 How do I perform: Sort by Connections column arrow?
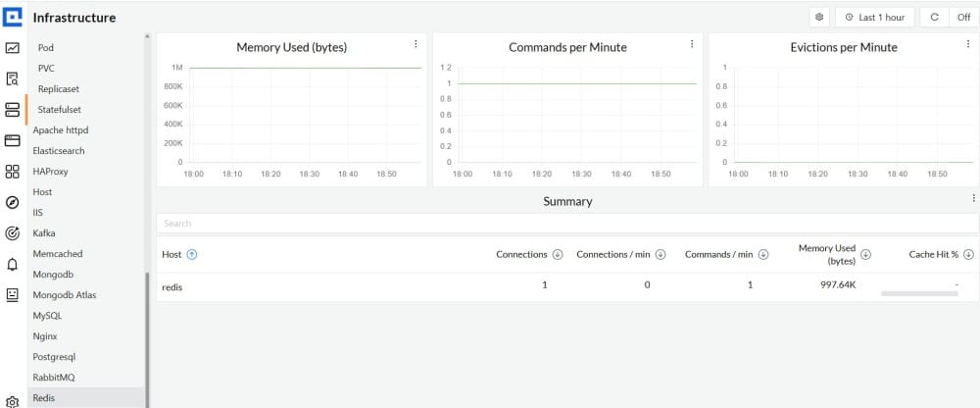[558, 255]
